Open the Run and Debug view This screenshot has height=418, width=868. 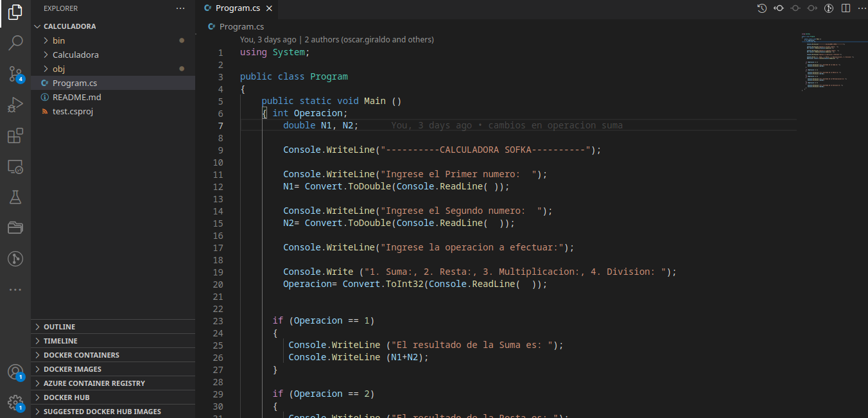(x=15, y=104)
